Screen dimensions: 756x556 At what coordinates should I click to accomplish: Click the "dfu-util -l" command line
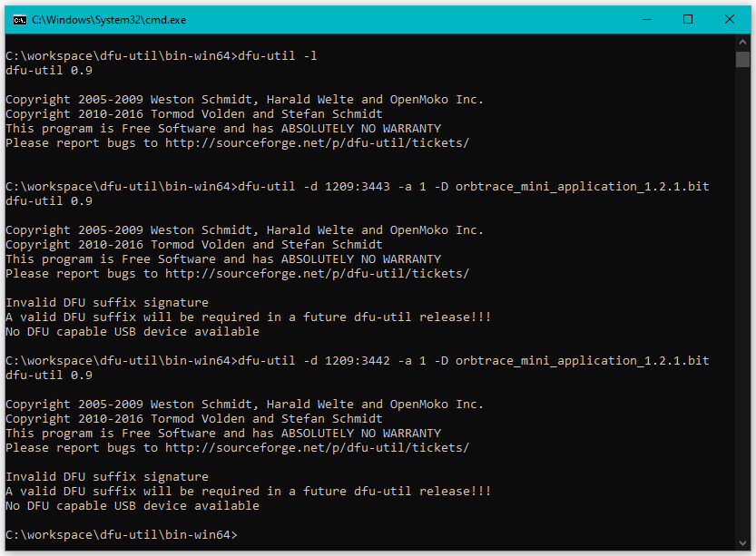click(276, 56)
